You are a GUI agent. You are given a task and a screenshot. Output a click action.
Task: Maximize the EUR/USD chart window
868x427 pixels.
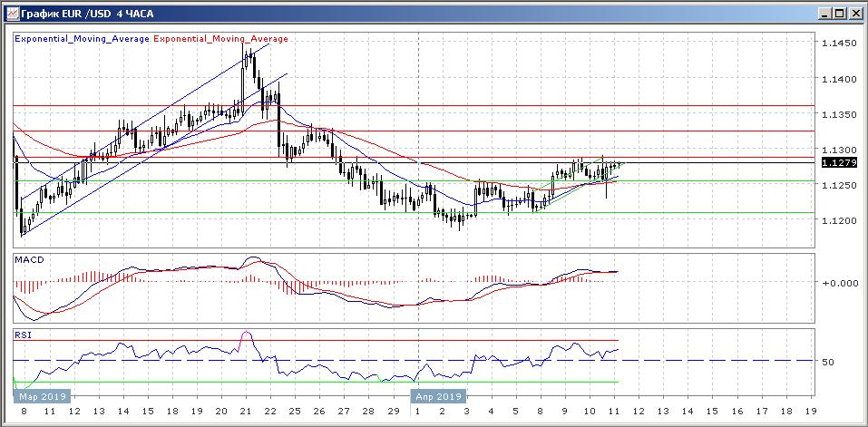pos(838,13)
